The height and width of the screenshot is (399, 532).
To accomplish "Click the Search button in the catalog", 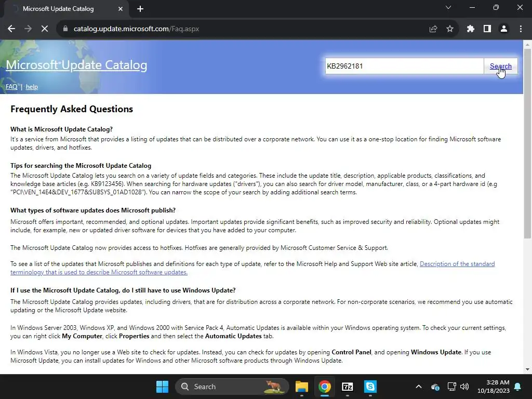I will tap(501, 66).
